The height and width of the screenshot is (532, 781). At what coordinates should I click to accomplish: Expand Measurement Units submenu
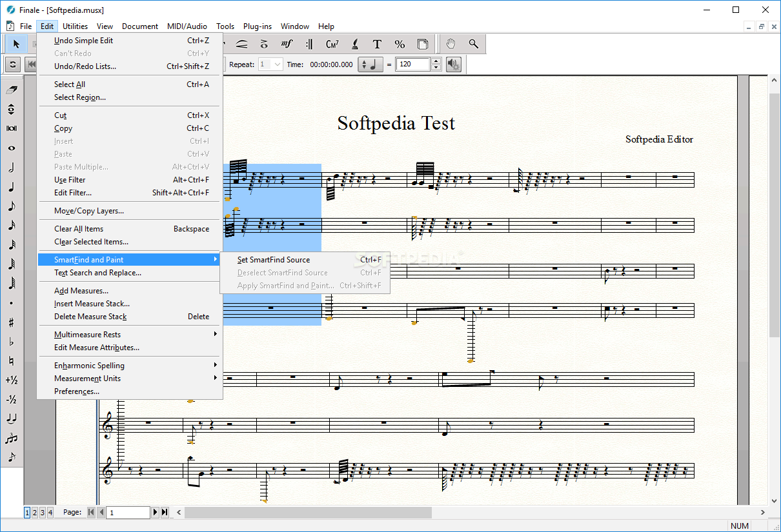tap(129, 379)
